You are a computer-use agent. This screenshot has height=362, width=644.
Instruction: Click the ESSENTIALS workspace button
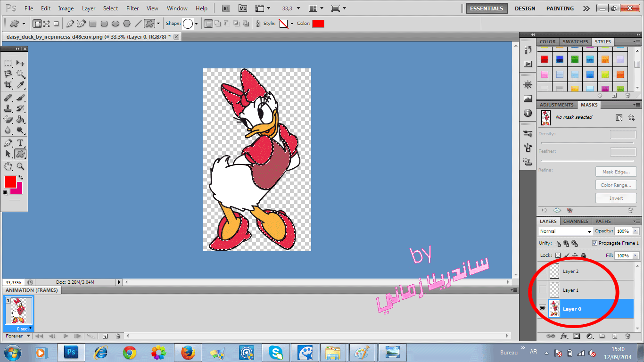tap(487, 8)
